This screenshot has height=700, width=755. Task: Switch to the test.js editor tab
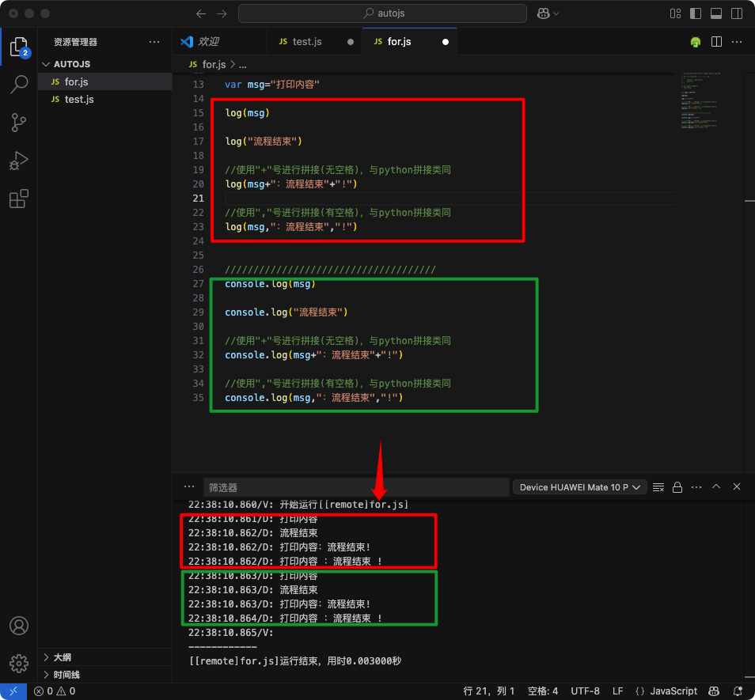tap(307, 42)
